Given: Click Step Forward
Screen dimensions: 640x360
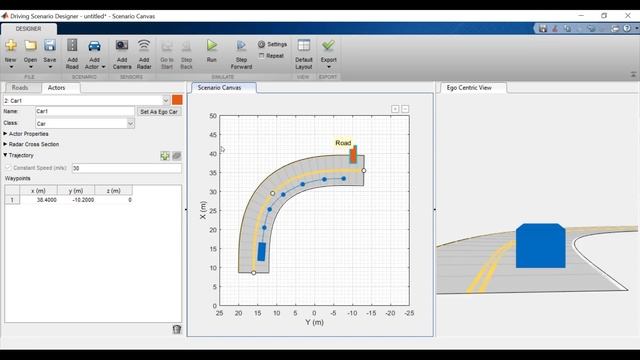Looking at the screenshot, I should coord(241,54).
